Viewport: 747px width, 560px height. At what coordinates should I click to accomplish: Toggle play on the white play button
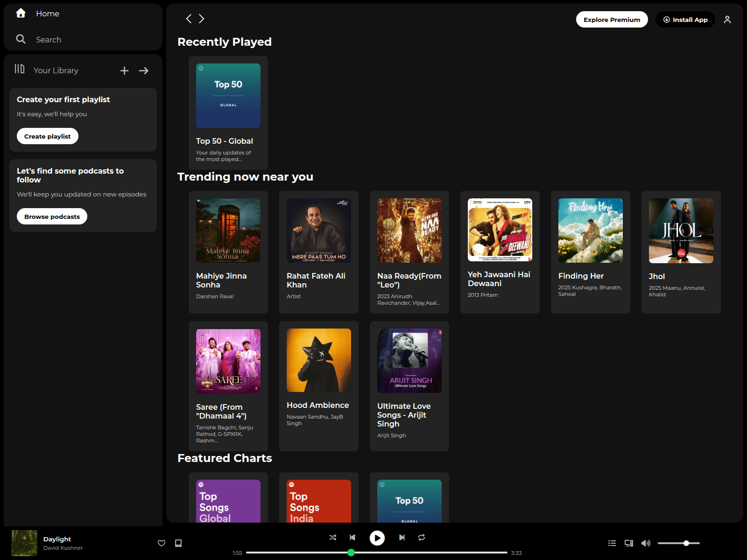377,538
